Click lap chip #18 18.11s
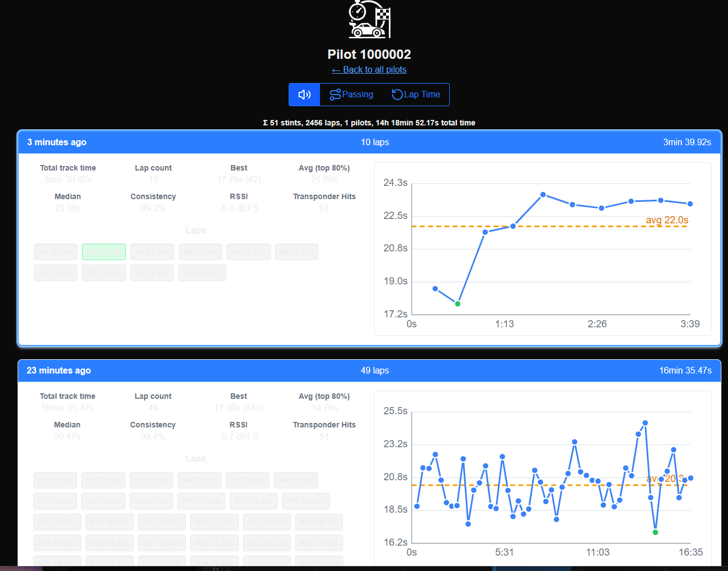The height and width of the screenshot is (571, 728). click(x=318, y=522)
